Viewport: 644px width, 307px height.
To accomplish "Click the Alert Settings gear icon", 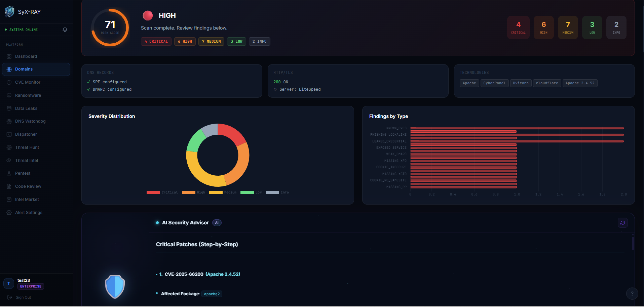I will coord(9,213).
